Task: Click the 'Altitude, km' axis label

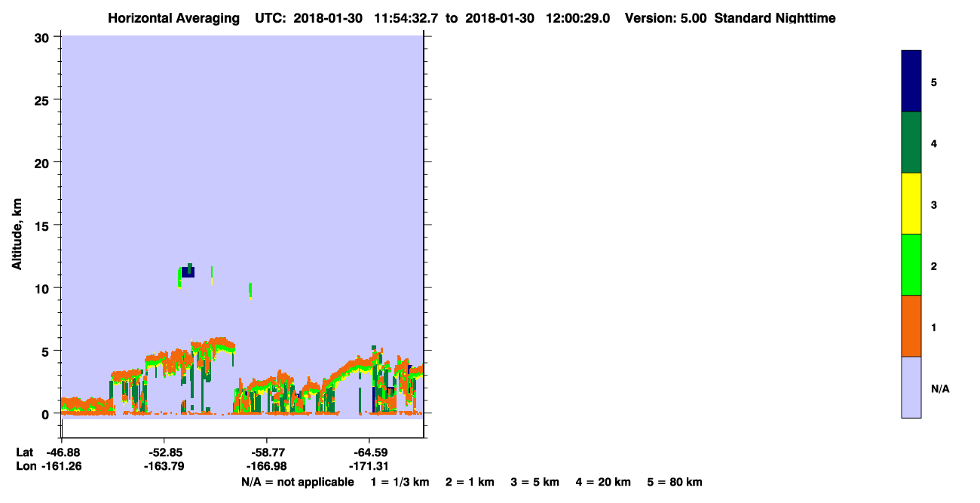Action: 17,234
